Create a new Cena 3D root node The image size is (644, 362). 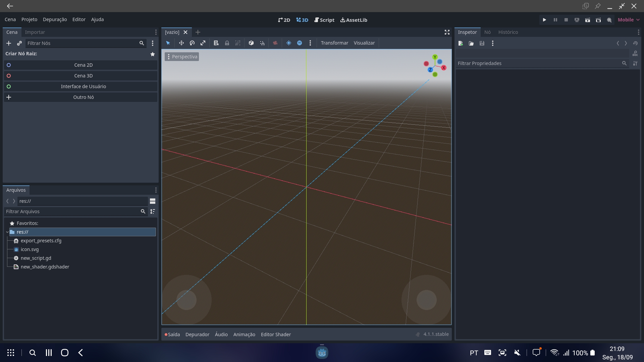[x=83, y=76]
